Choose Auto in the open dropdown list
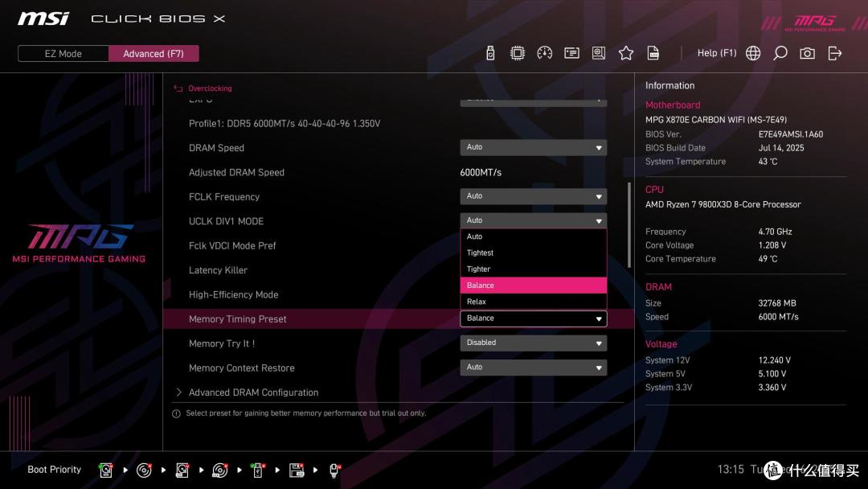This screenshot has width=868, height=489. point(533,236)
